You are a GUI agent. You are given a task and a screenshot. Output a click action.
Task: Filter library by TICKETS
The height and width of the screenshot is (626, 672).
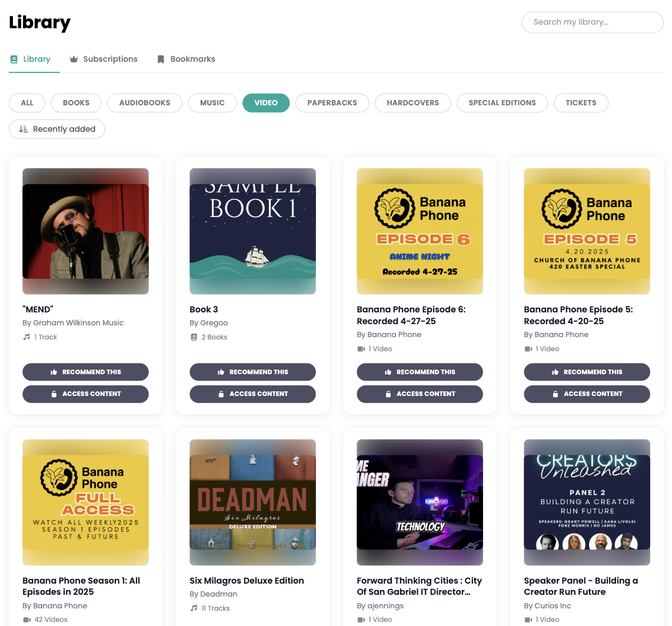pyautogui.click(x=581, y=103)
